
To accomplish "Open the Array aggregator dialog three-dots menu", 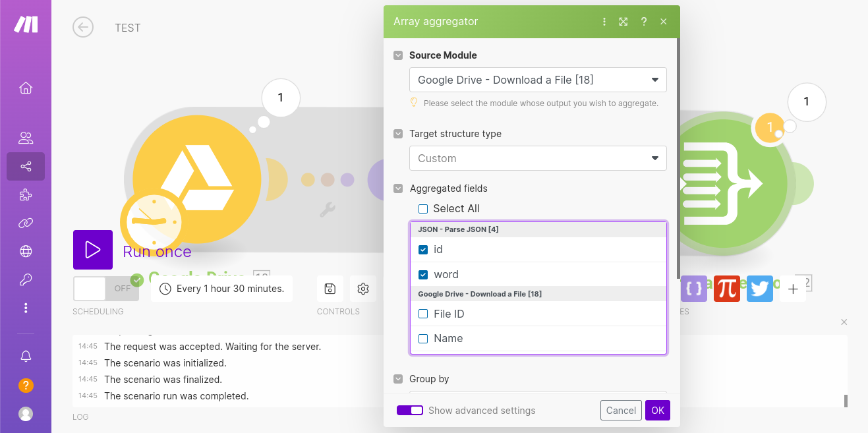I will [604, 22].
